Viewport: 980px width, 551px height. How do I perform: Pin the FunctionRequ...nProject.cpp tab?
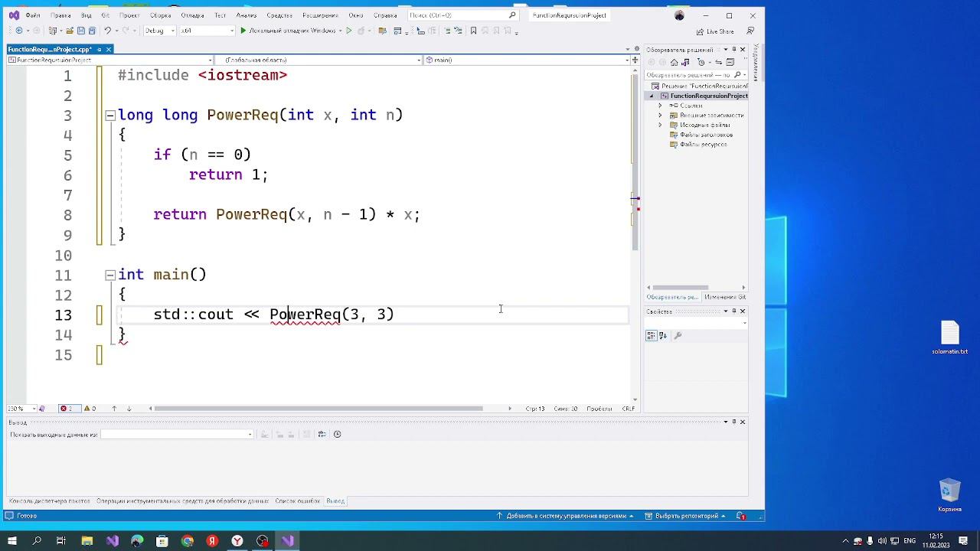(x=100, y=49)
